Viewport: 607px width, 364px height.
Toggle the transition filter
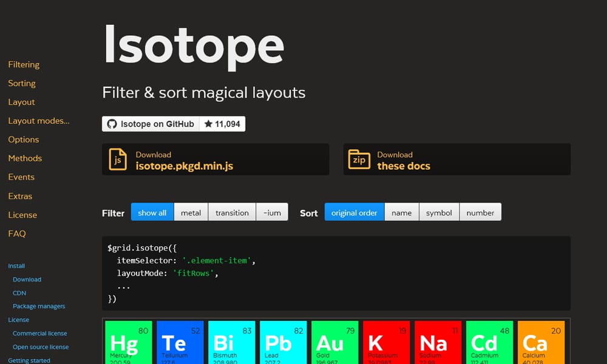(x=232, y=212)
